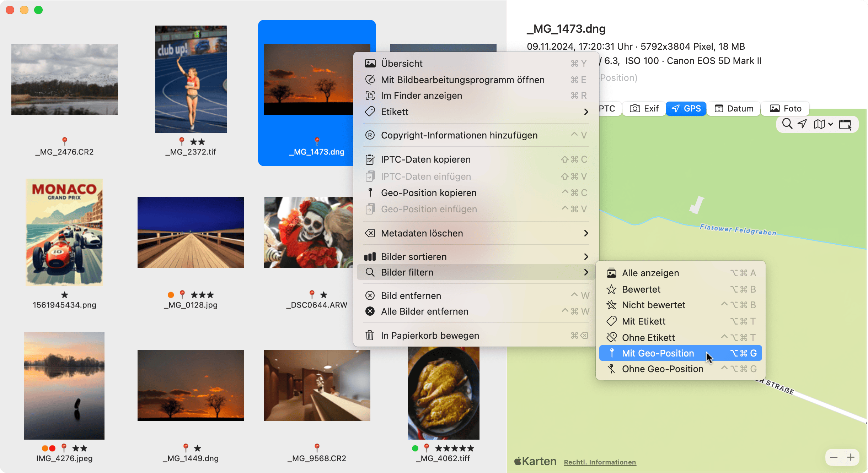The width and height of the screenshot is (868, 473).
Task: Select the MONACO Grand Prix thumbnail
Action: point(64,233)
